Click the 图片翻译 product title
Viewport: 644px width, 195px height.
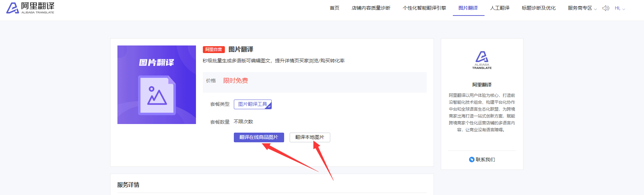(241, 49)
